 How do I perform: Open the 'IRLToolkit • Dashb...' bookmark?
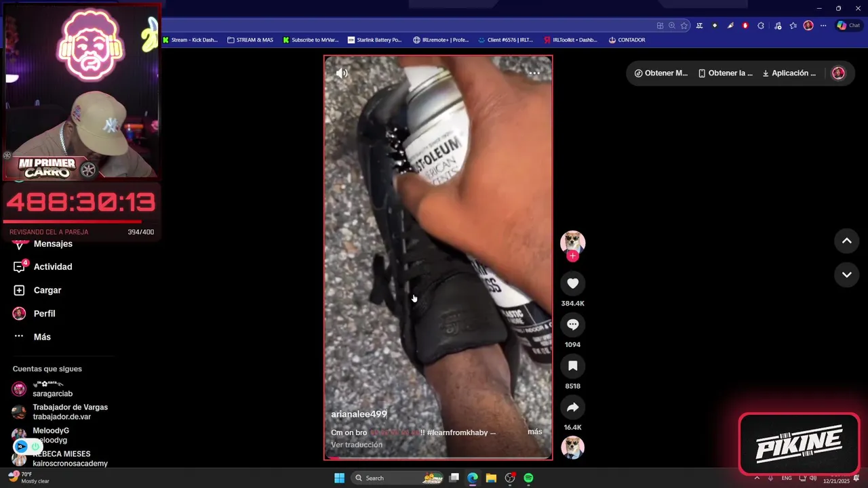(570, 40)
